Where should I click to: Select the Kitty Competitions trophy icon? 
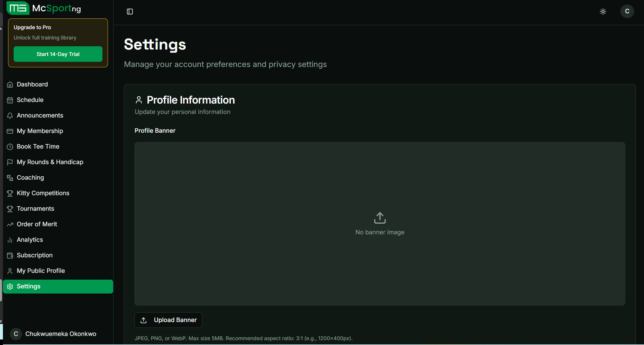tap(10, 193)
